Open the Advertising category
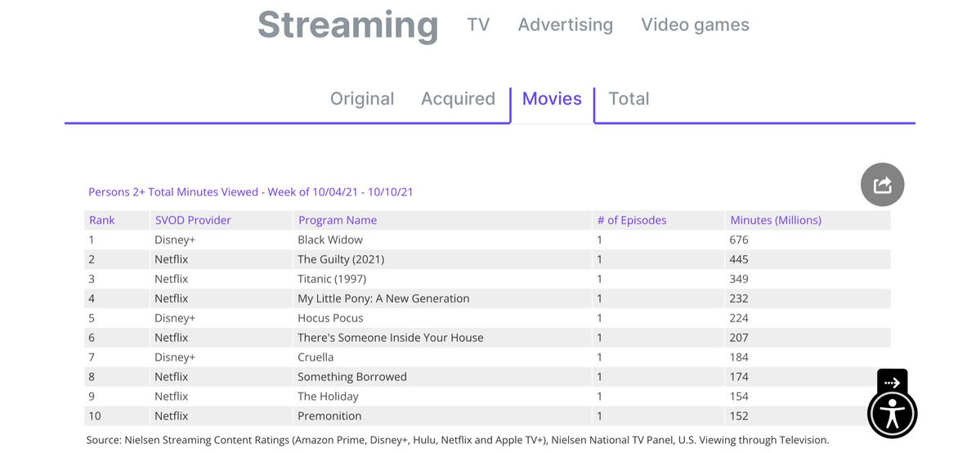The height and width of the screenshot is (453, 980). click(565, 25)
